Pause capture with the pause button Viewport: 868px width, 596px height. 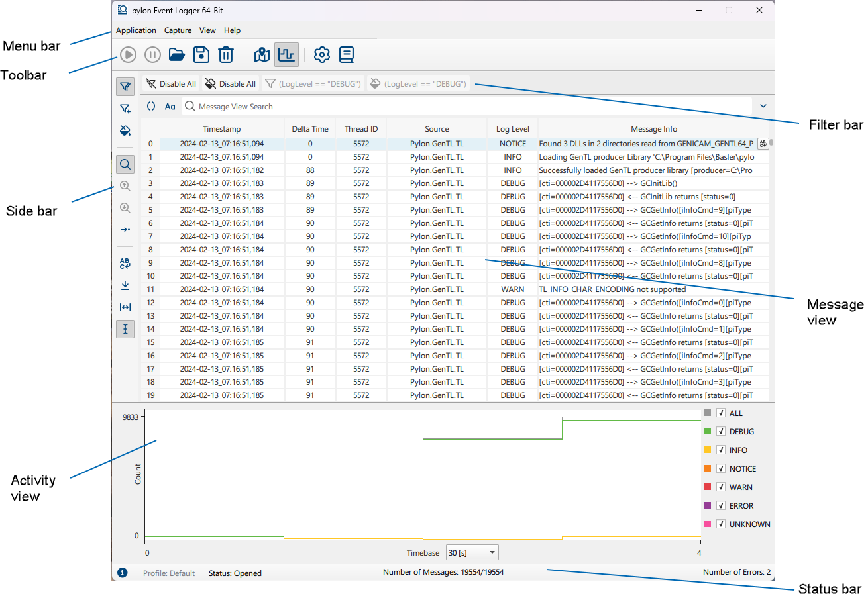[x=152, y=55]
